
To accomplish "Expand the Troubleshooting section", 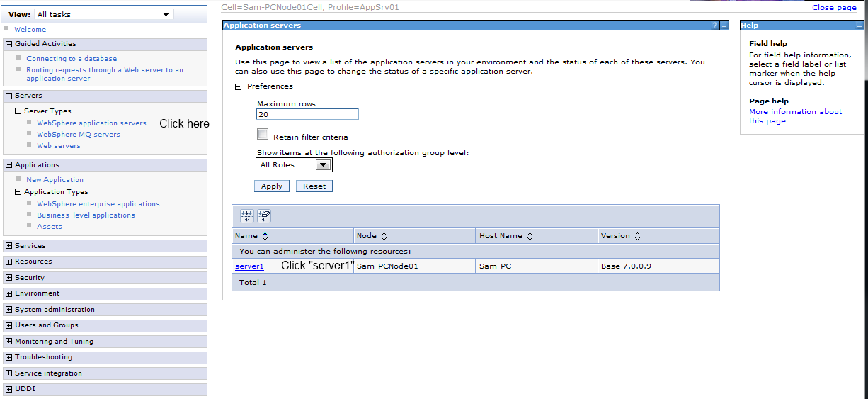I will (9, 357).
